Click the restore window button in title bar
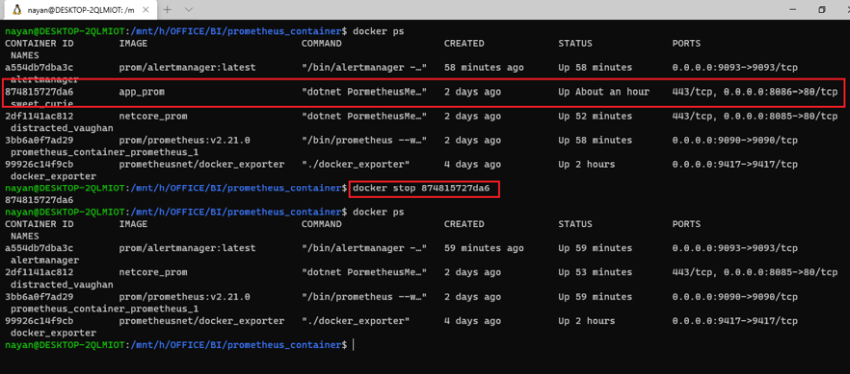 pyautogui.click(x=822, y=9)
